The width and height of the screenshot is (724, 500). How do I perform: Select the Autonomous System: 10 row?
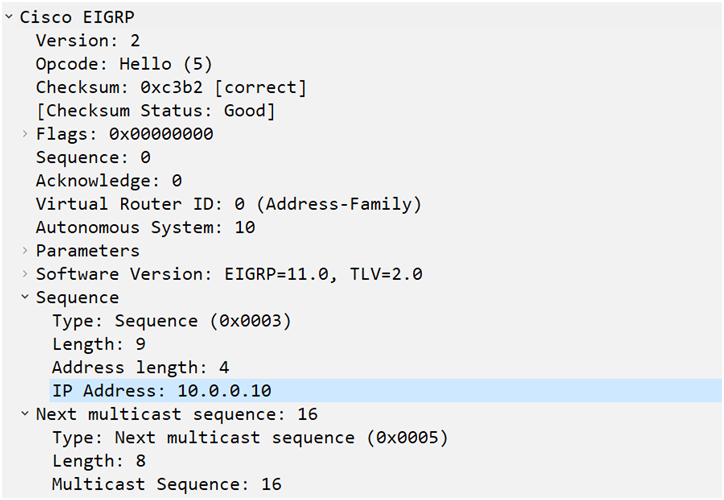(145, 228)
